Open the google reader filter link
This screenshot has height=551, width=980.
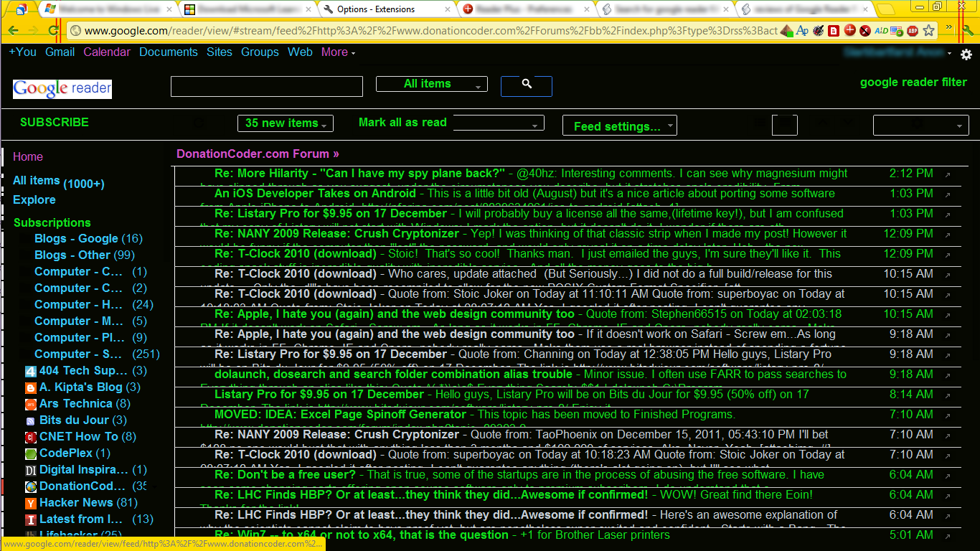913,83
